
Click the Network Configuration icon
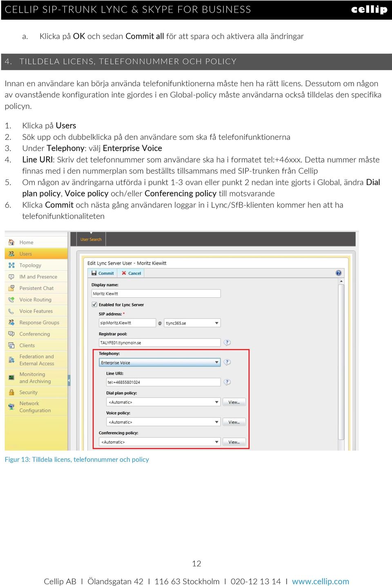[11, 406]
